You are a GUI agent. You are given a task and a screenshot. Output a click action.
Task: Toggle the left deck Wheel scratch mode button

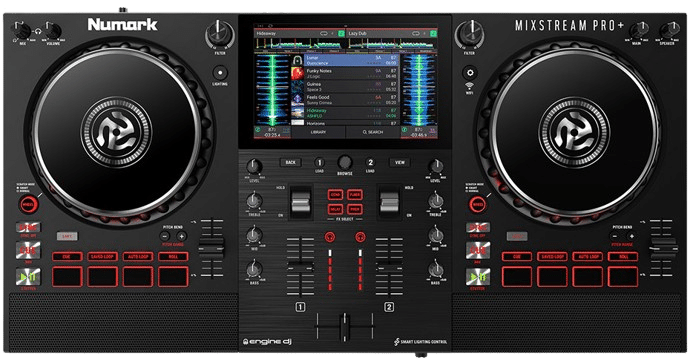[x=28, y=205]
